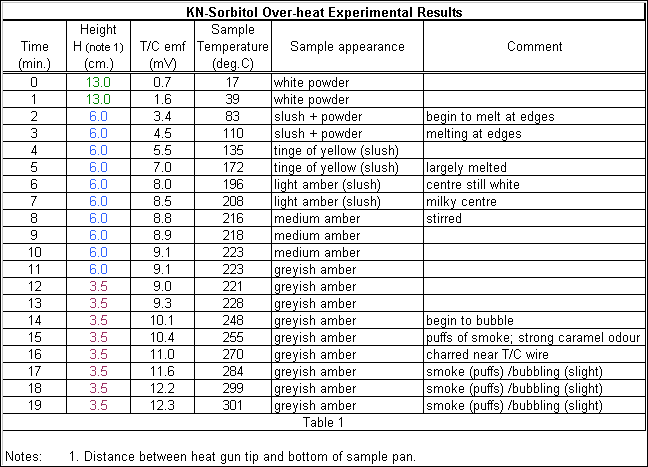Click the 'slush + powder' cell at minute 2

(312, 117)
